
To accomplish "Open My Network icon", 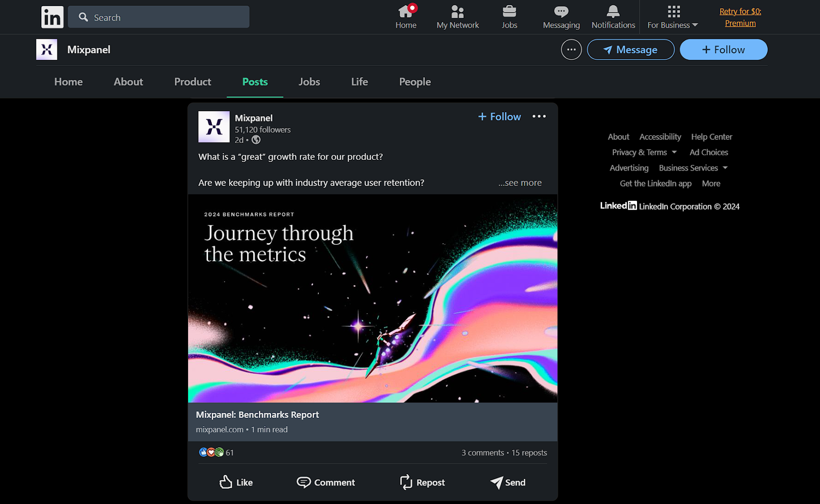I will [458, 17].
